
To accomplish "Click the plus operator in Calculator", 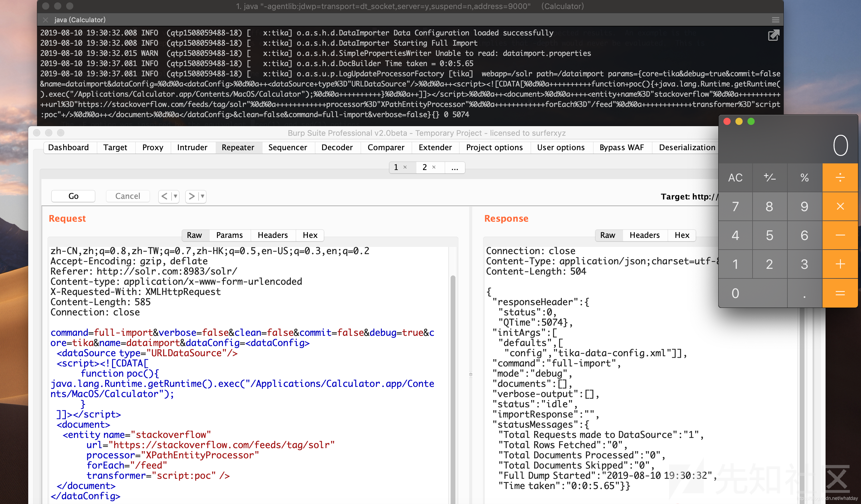I will pyautogui.click(x=840, y=264).
